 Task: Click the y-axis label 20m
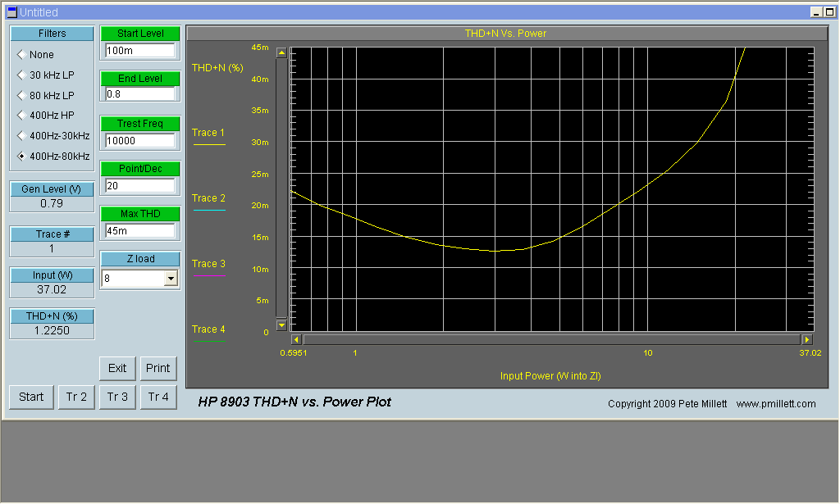coord(260,206)
